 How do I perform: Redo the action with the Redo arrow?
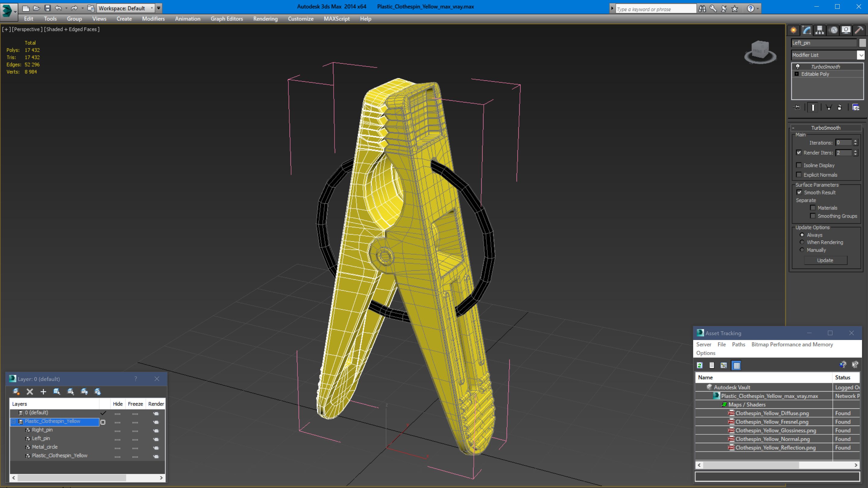pyautogui.click(x=74, y=8)
